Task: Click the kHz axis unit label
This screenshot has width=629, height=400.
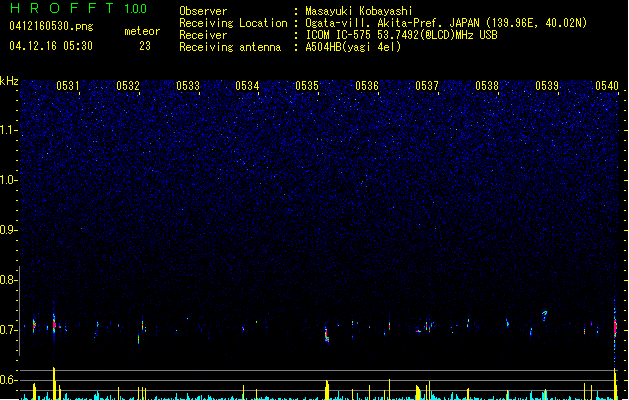Action: (9, 81)
